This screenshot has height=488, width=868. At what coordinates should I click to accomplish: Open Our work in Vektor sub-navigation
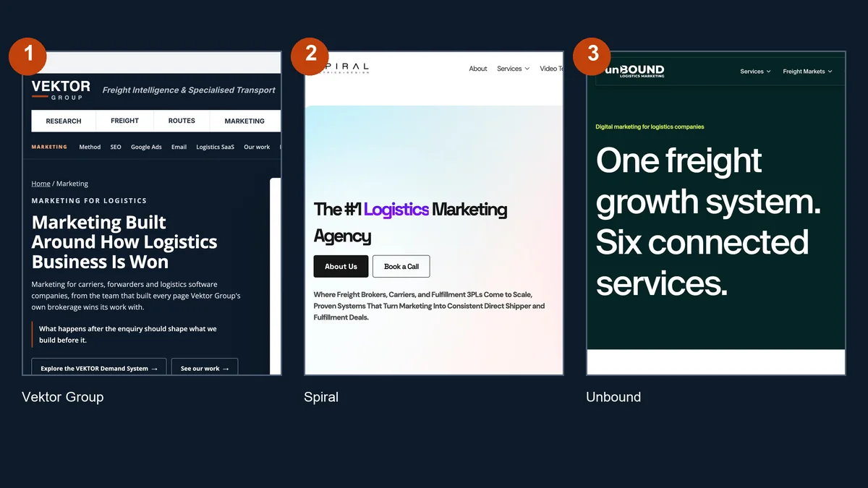pyautogui.click(x=257, y=147)
